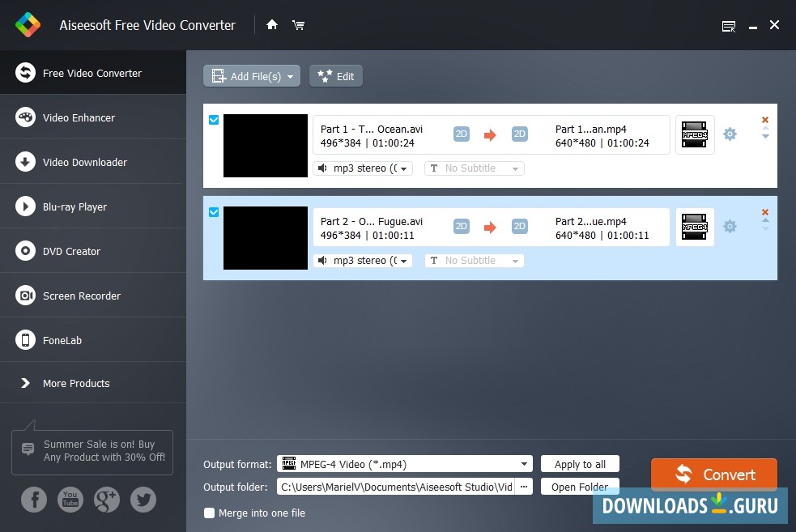
Task: Browse output folder with ellipsis button
Action: tap(524, 487)
